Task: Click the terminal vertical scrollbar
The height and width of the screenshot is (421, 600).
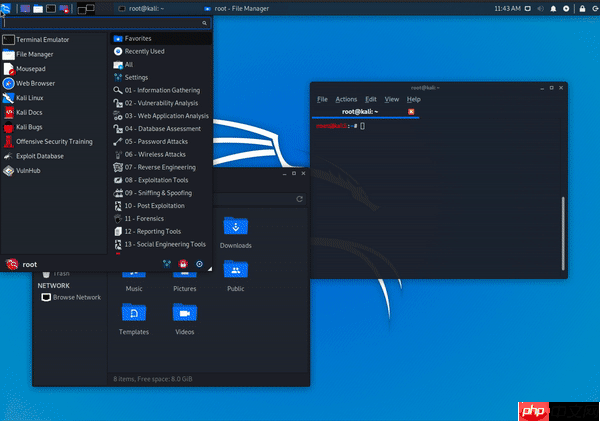Action: pyautogui.click(x=563, y=233)
